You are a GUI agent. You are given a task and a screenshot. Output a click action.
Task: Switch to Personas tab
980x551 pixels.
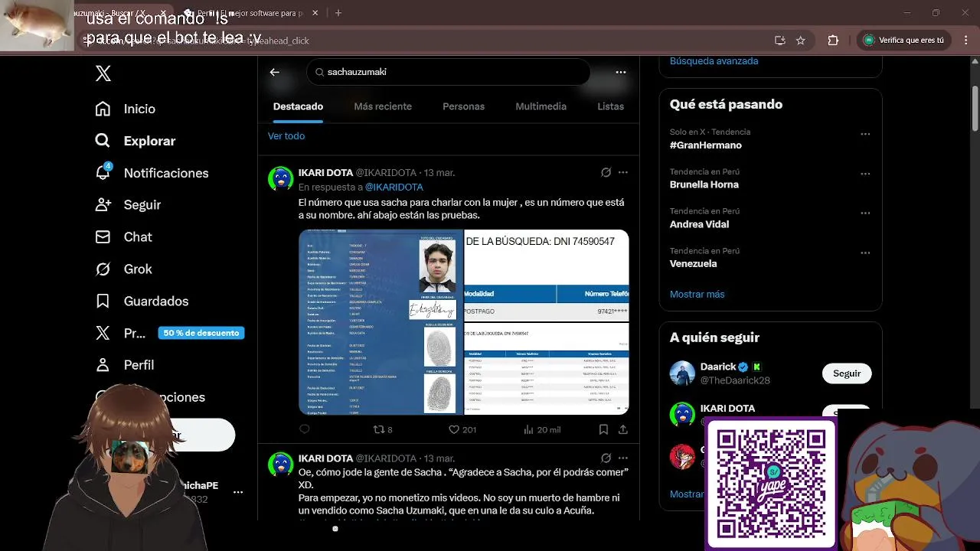tap(463, 106)
